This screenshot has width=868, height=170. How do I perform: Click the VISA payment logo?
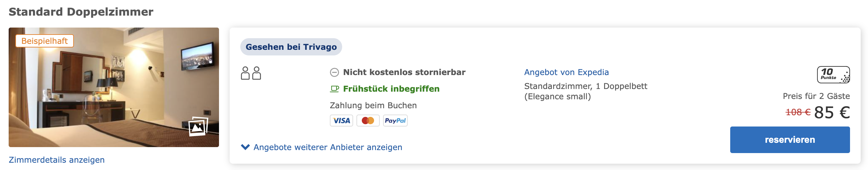coord(341,121)
